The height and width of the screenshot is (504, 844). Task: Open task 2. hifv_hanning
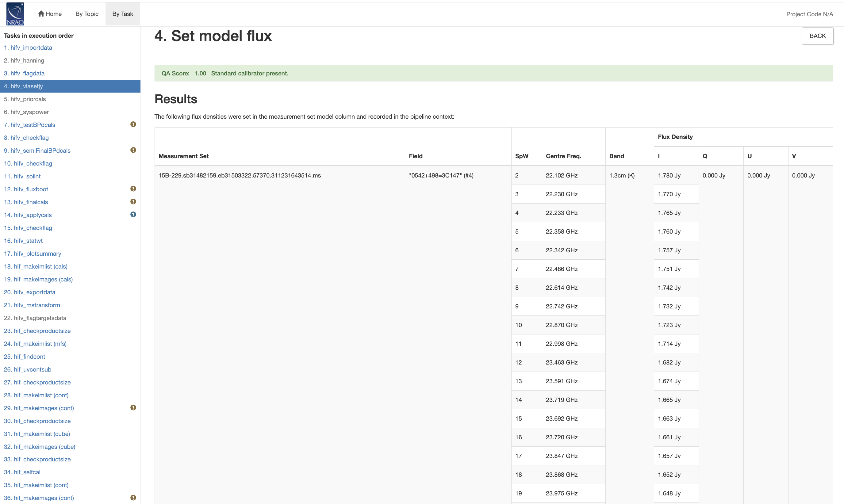click(x=24, y=60)
